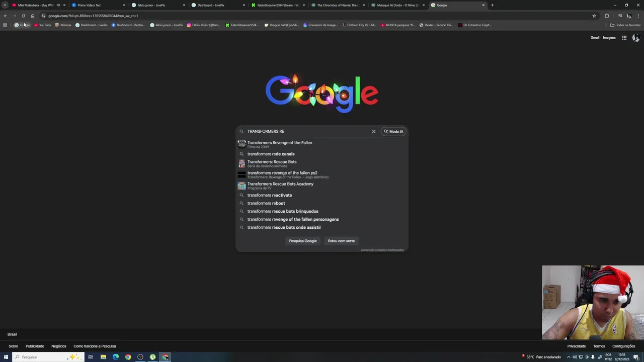Switch to the Dashboard - LivePix tab
Screen dimensions: 644x362
click(x=217, y=5)
